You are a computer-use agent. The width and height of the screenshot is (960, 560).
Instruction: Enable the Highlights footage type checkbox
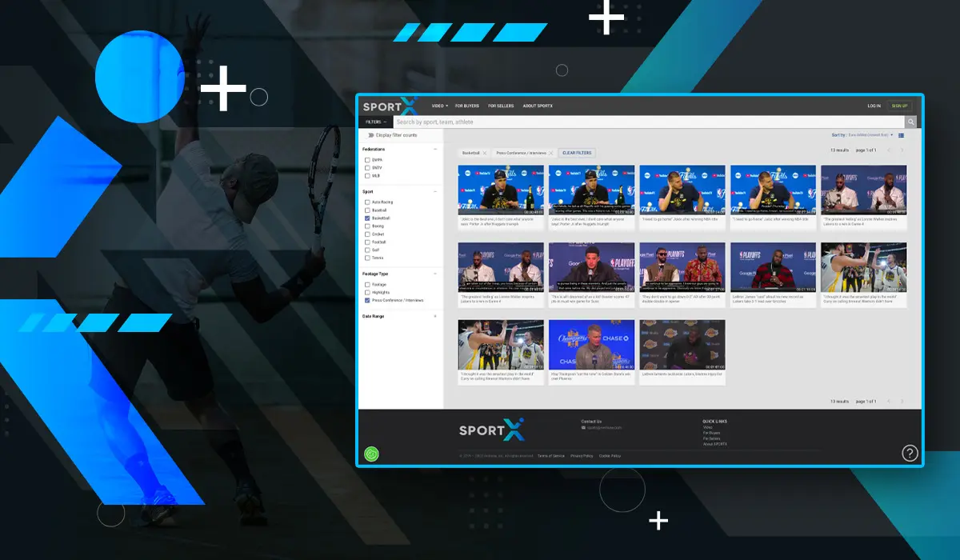(x=367, y=292)
